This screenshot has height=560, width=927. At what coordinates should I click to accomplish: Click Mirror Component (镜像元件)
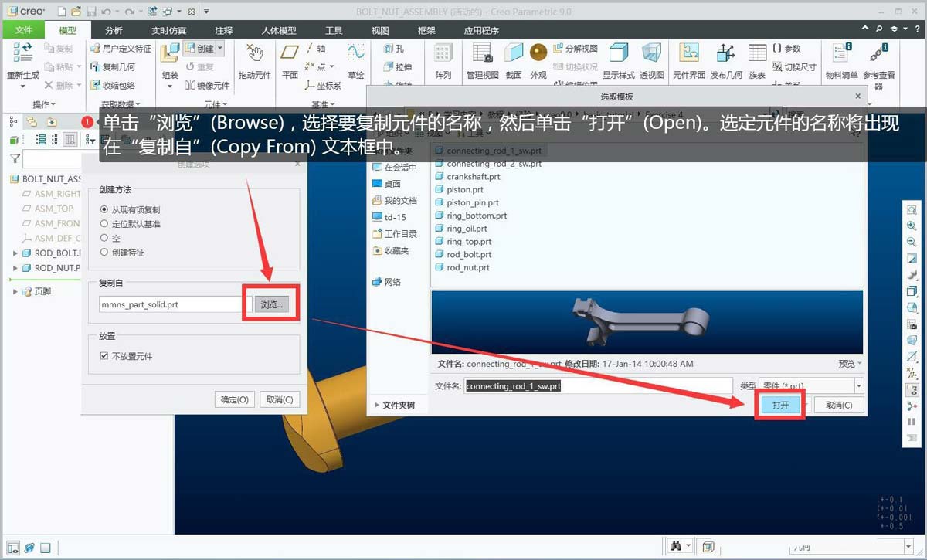point(206,86)
